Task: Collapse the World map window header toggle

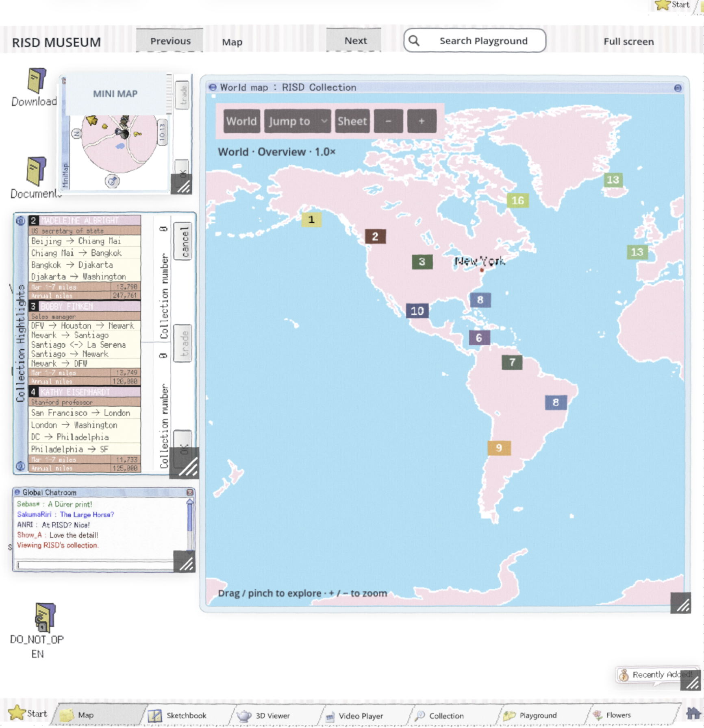Action: click(213, 87)
